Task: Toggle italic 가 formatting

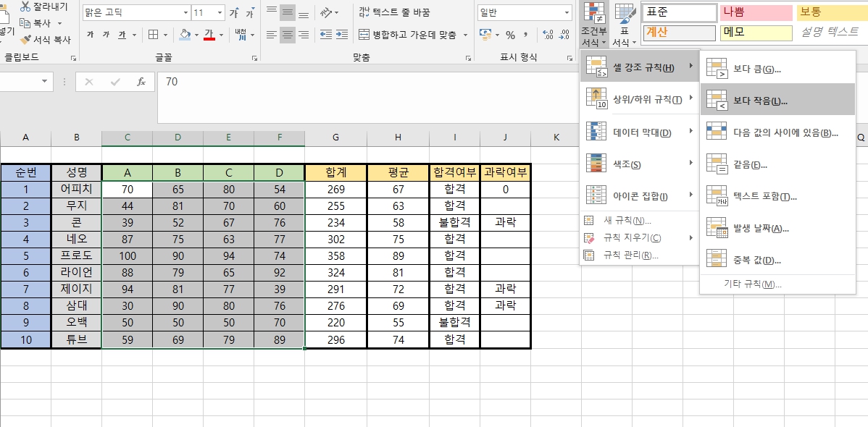Action: pos(106,35)
